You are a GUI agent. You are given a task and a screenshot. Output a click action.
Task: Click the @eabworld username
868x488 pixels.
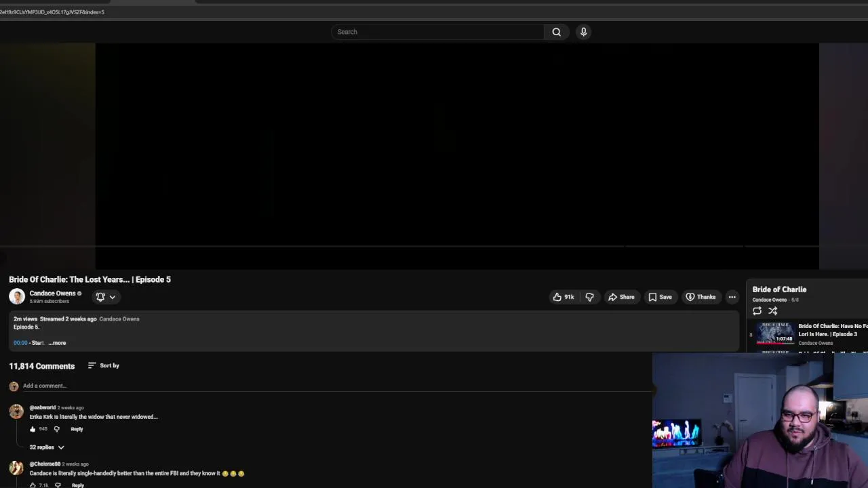(x=43, y=407)
